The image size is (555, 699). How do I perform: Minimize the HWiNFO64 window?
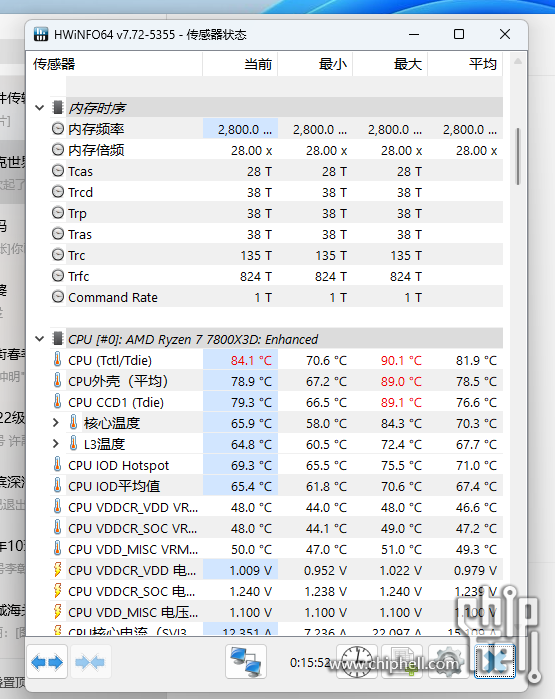click(414, 34)
